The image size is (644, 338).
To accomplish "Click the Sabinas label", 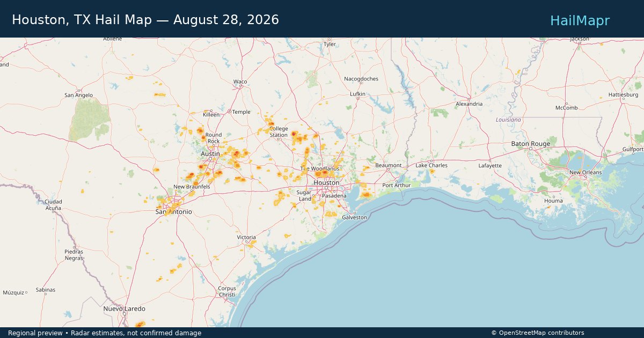I will (x=46, y=290).
